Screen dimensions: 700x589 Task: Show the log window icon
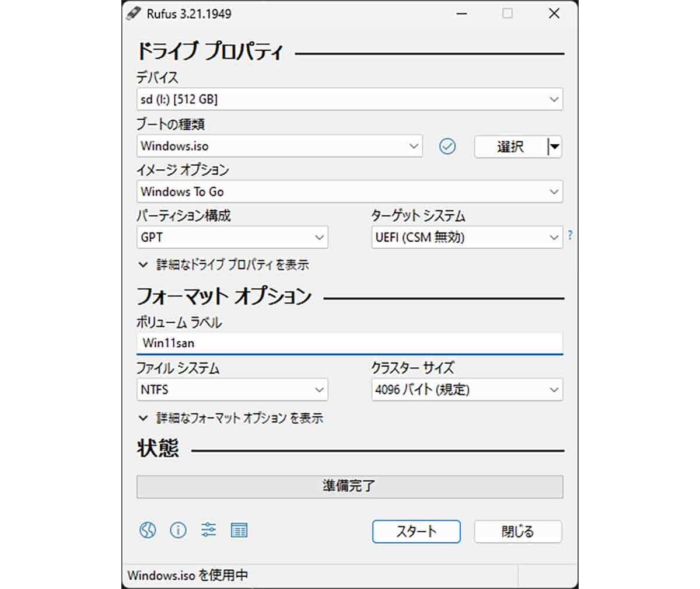click(x=239, y=530)
